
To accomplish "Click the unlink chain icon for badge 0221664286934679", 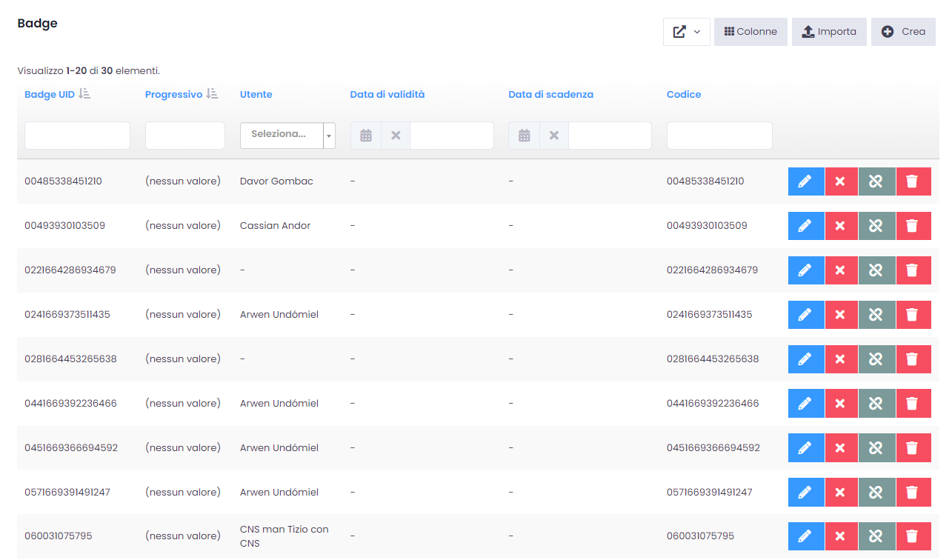I will point(876,270).
